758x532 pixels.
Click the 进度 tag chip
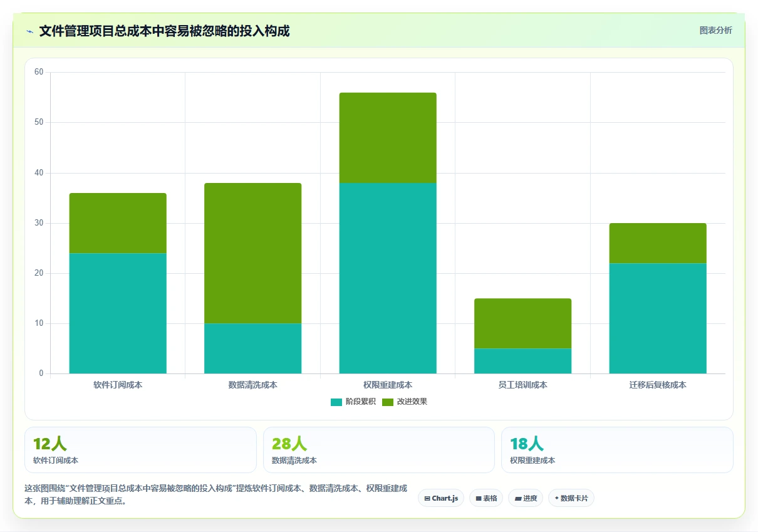pyautogui.click(x=526, y=498)
